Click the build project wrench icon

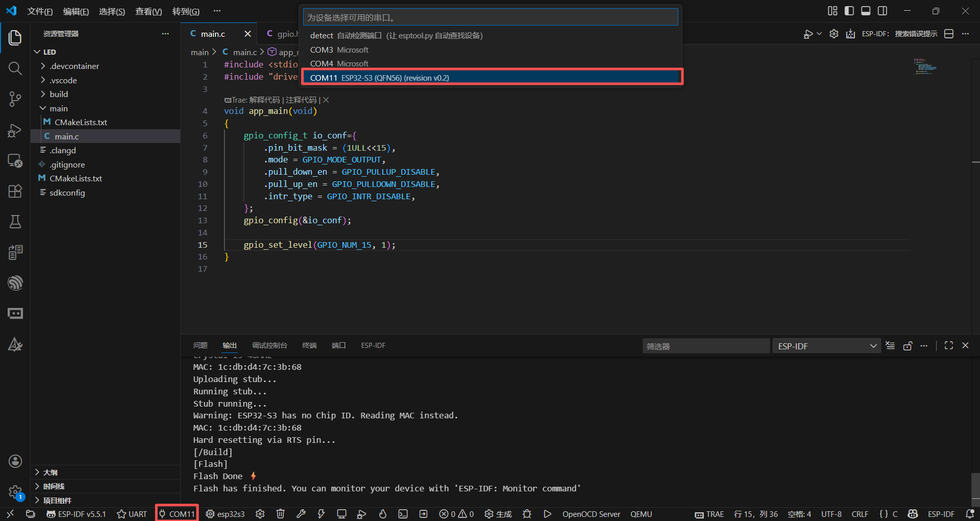point(301,514)
